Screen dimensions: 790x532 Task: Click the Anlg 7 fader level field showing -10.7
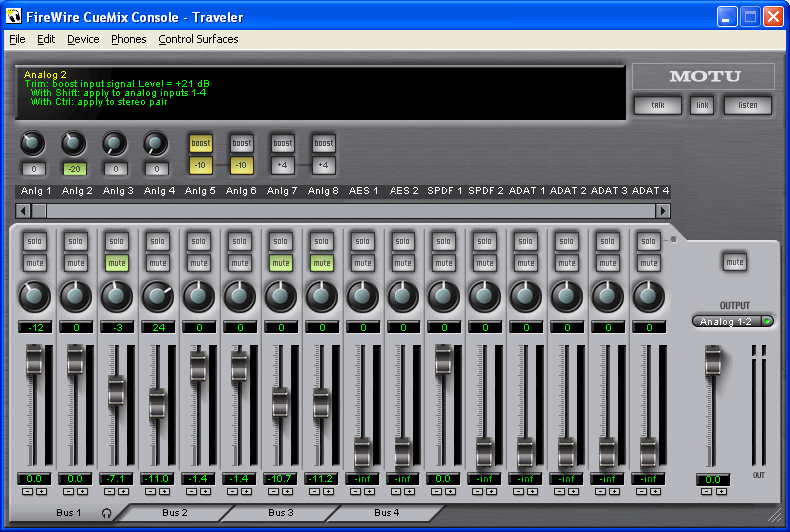[x=280, y=479]
